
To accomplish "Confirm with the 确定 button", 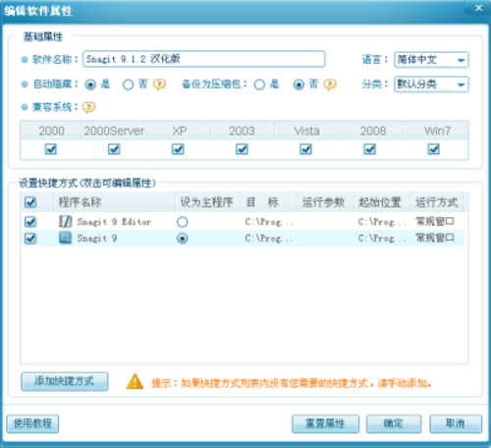I will [394, 423].
